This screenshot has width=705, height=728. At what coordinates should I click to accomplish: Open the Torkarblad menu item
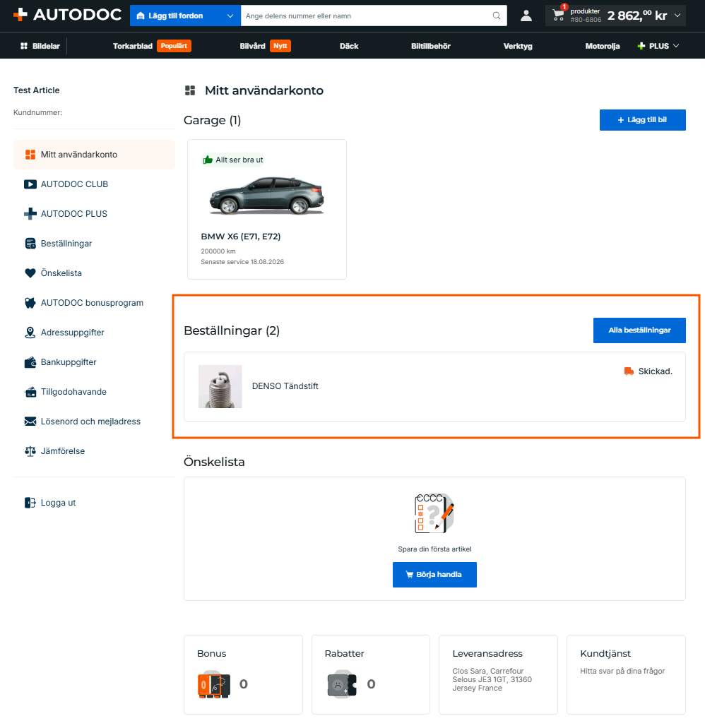[x=133, y=46]
